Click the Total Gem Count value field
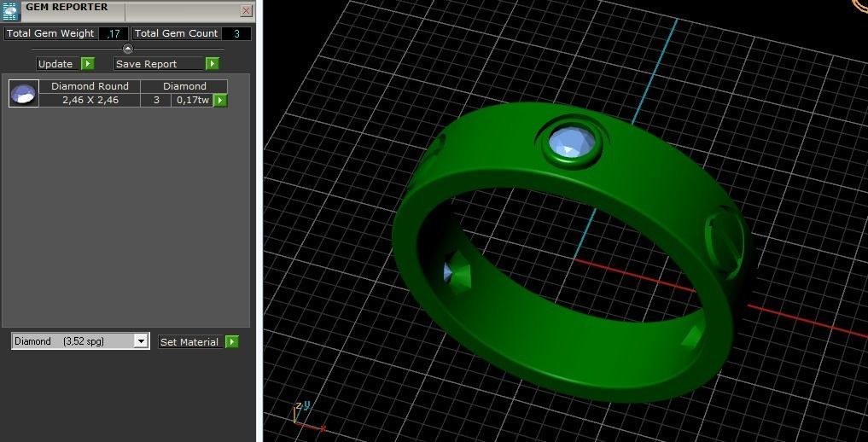 click(x=236, y=34)
